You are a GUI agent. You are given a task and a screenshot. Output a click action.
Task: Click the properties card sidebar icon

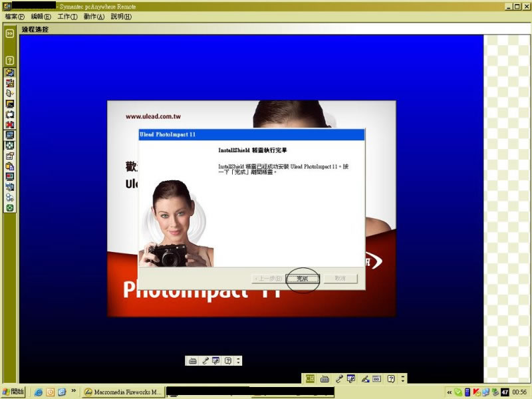(10, 156)
